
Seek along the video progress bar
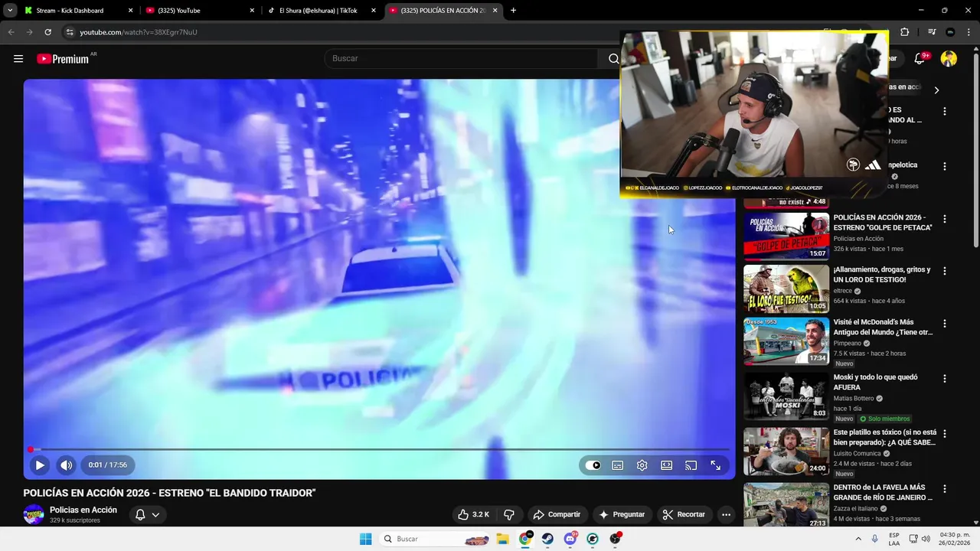(379, 449)
